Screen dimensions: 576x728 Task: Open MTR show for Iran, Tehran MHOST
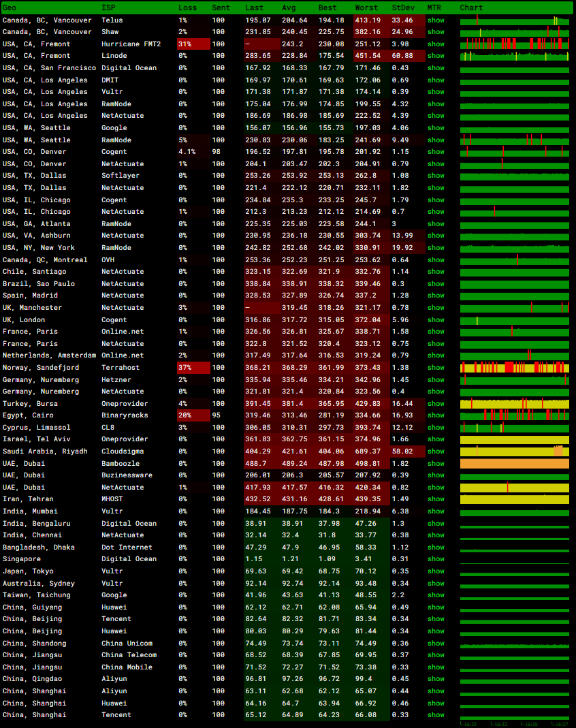pyautogui.click(x=436, y=499)
